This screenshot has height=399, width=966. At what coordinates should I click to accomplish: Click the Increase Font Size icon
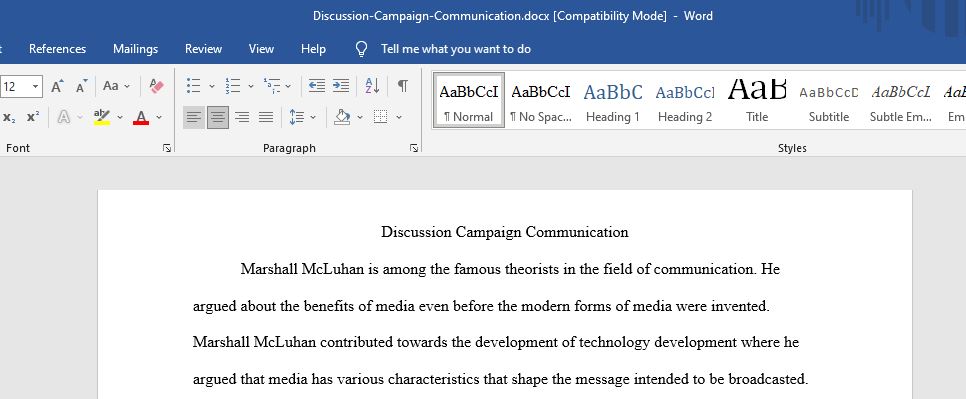(57, 86)
